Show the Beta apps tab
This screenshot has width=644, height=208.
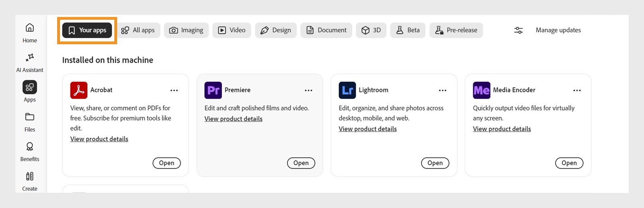pos(408,30)
